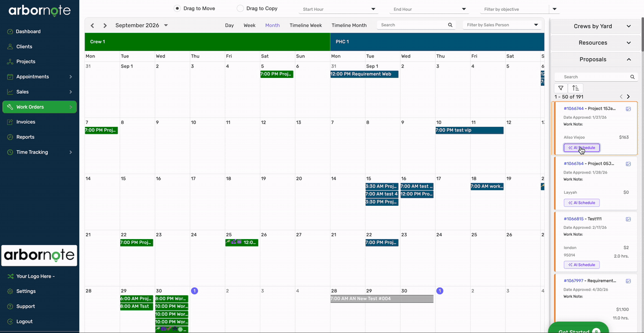
Task: Open the End Hour dropdown
Action: pyautogui.click(x=429, y=9)
